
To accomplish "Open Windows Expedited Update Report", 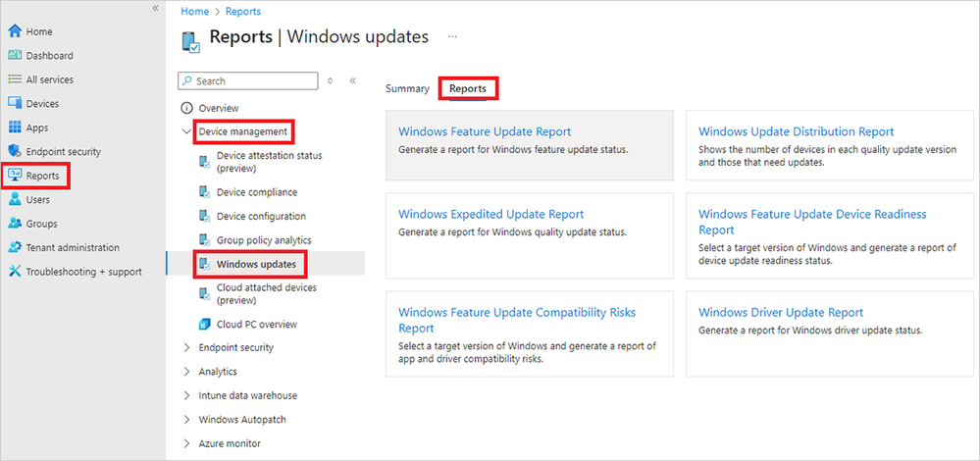I will click(x=490, y=214).
